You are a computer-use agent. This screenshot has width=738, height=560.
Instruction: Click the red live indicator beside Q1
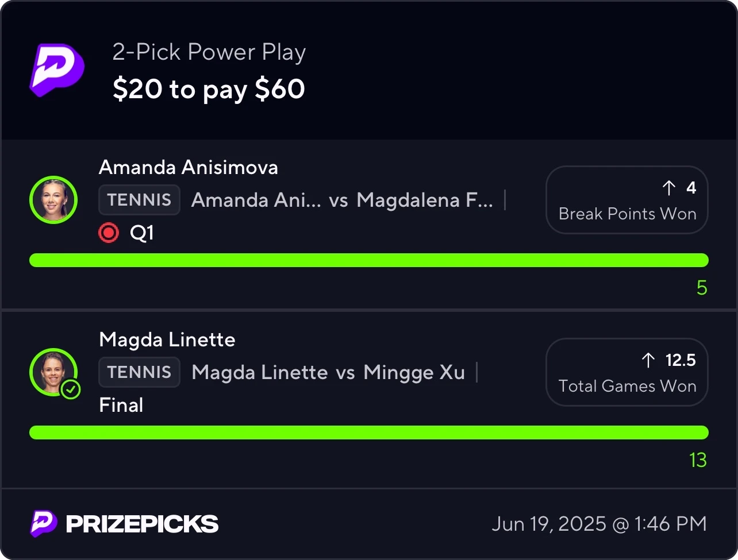click(109, 233)
